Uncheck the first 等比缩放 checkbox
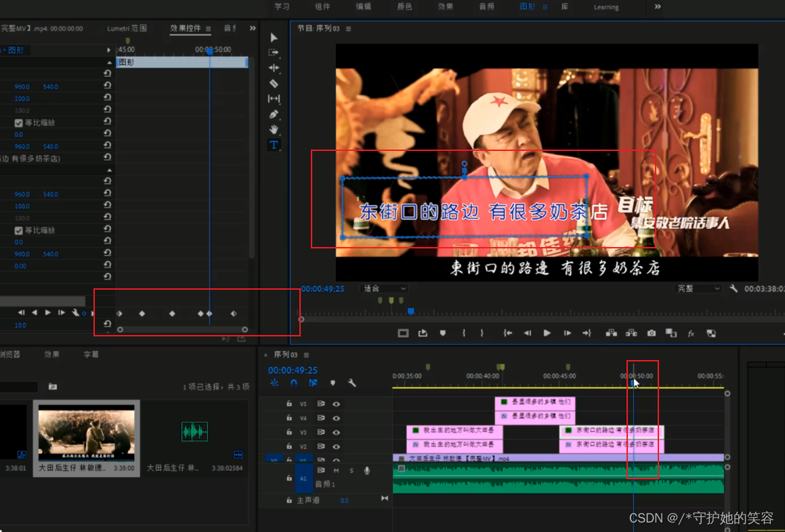This screenshot has height=532, width=785. click(18, 123)
